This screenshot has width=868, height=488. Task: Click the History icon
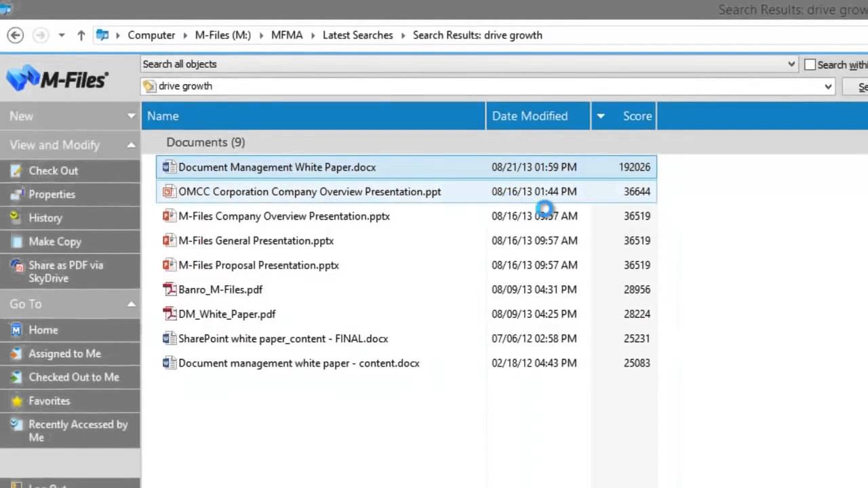pyautogui.click(x=16, y=218)
